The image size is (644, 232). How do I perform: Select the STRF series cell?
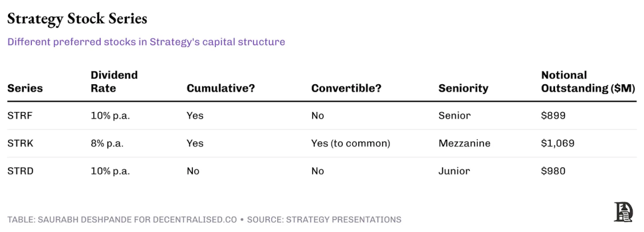pos(20,116)
